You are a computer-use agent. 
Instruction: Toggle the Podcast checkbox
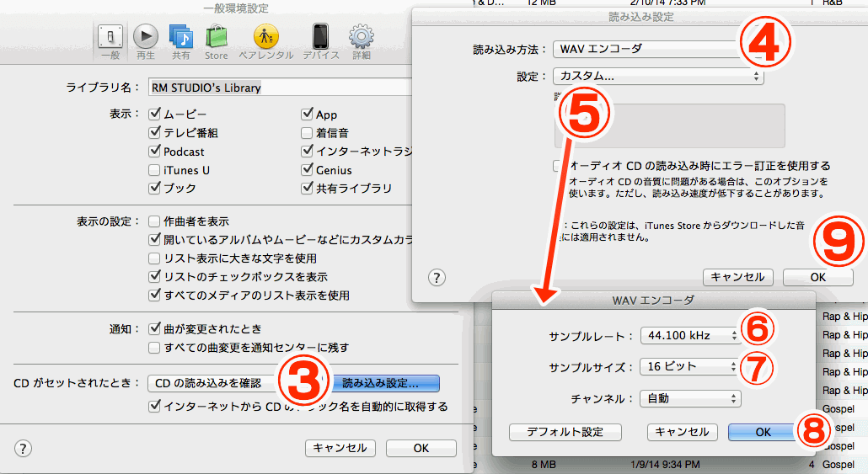pyautogui.click(x=154, y=152)
